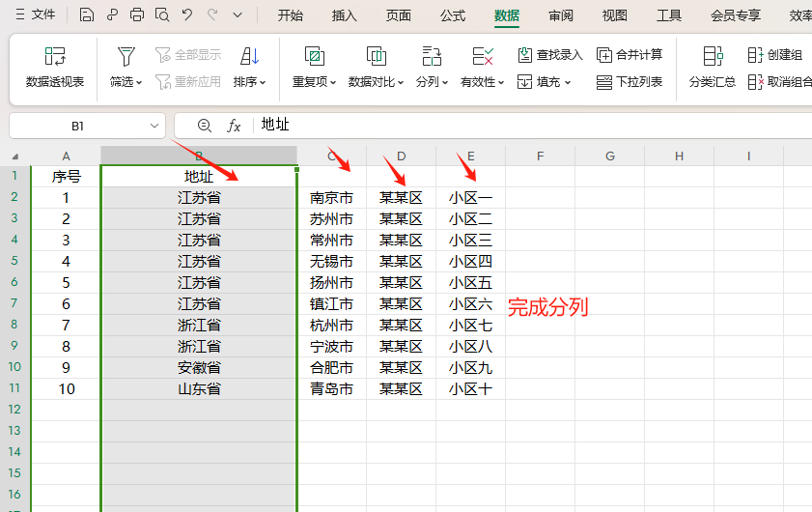Expand the 重复项 dropdown

point(333,82)
